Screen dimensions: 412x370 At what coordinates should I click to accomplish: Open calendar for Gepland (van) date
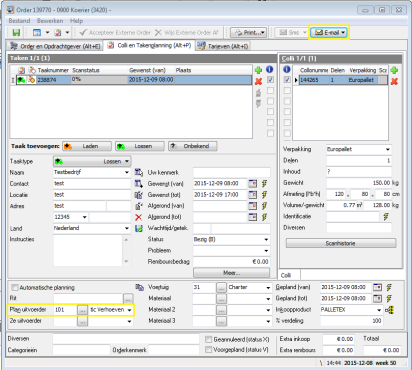click(x=377, y=287)
